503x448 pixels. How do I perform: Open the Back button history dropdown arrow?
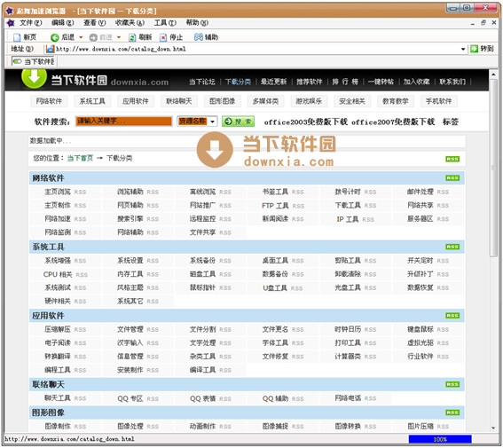(81, 37)
